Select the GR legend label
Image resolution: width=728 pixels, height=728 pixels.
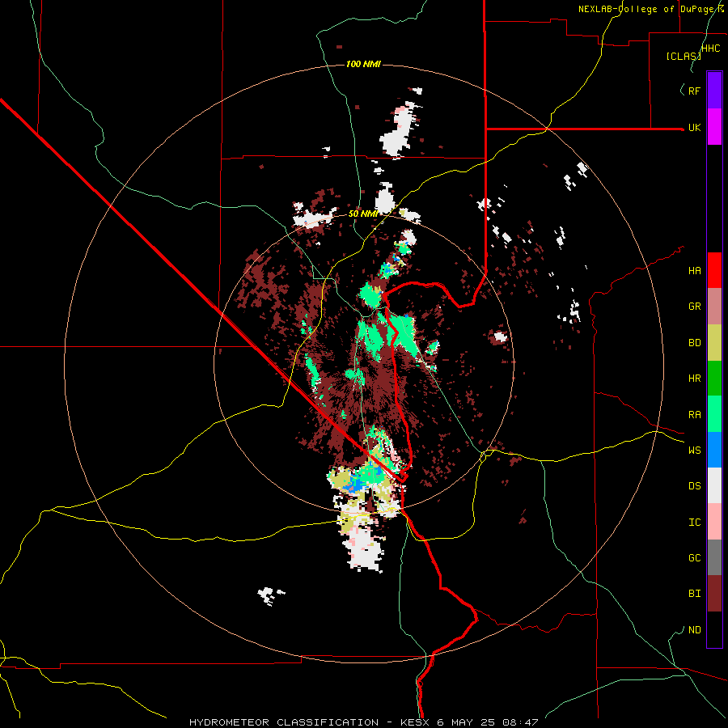click(x=694, y=307)
